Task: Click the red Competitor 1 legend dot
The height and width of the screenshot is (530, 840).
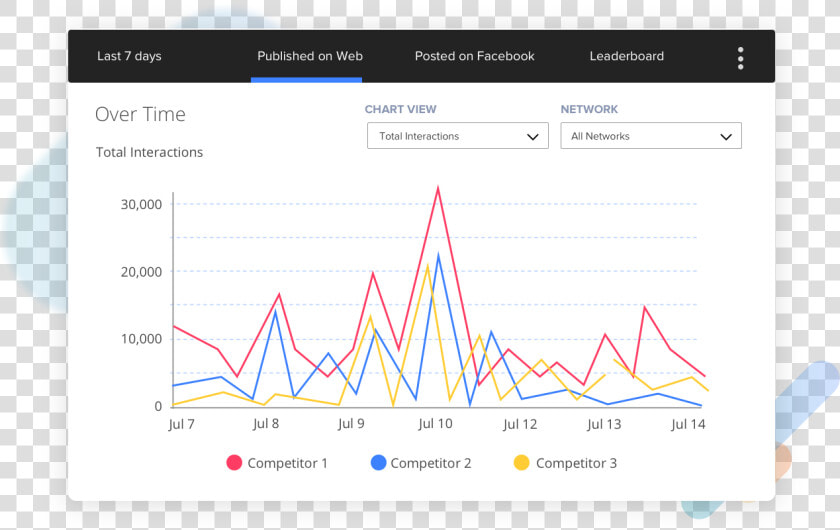Action: coord(234,462)
